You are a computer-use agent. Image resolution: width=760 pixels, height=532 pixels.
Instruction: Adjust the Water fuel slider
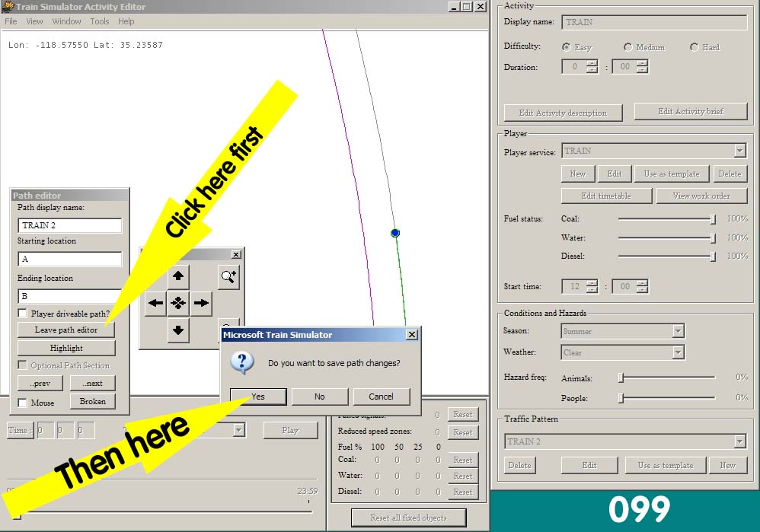tap(713, 238)
